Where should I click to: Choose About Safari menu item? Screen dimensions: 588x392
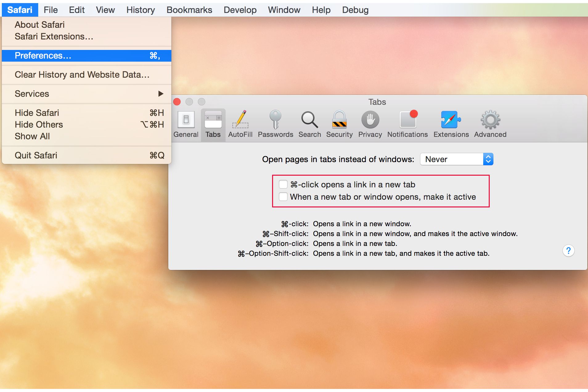coord(87,25)
